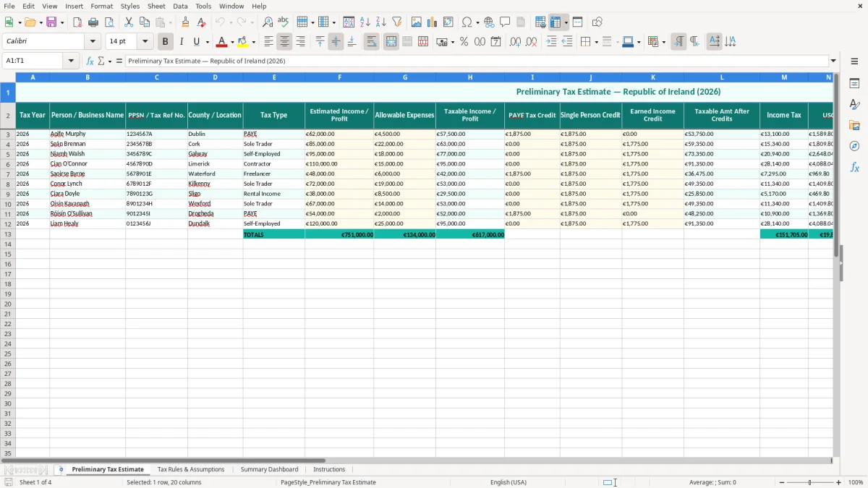
Task: Open the Special Character dropdown arrow
Action: (x=478, y=23)
